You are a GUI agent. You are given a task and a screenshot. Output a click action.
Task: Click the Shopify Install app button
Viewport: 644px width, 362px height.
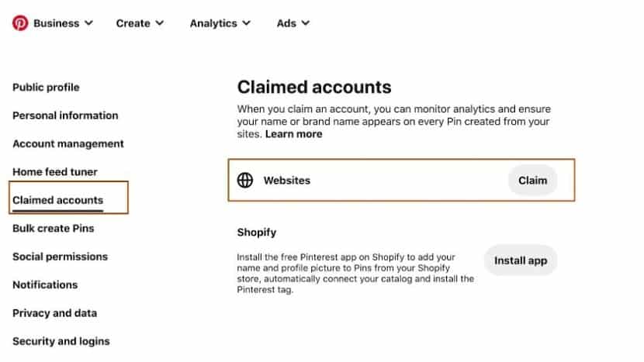tap(520, 260)
